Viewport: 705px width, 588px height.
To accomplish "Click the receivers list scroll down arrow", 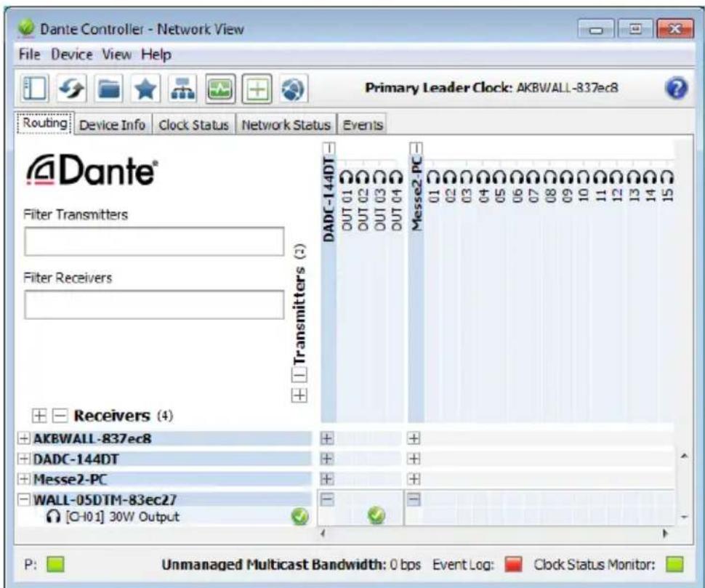I will click(685, 517).
